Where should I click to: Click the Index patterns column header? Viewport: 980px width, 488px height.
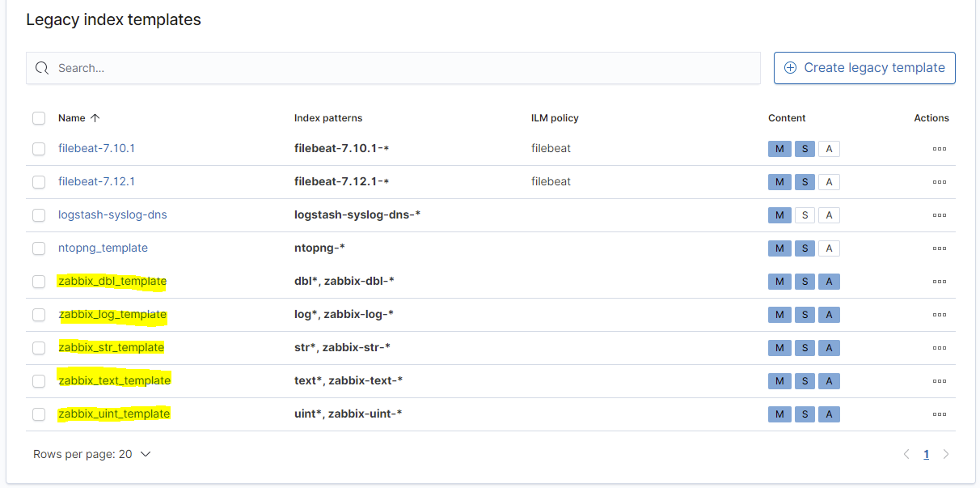(328, 118)
